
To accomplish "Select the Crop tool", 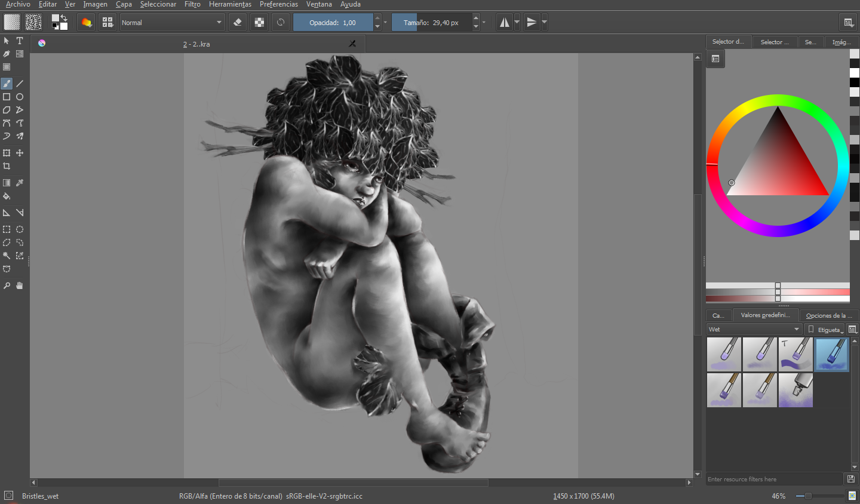I will pyautogui.click(x=7, y=166).
